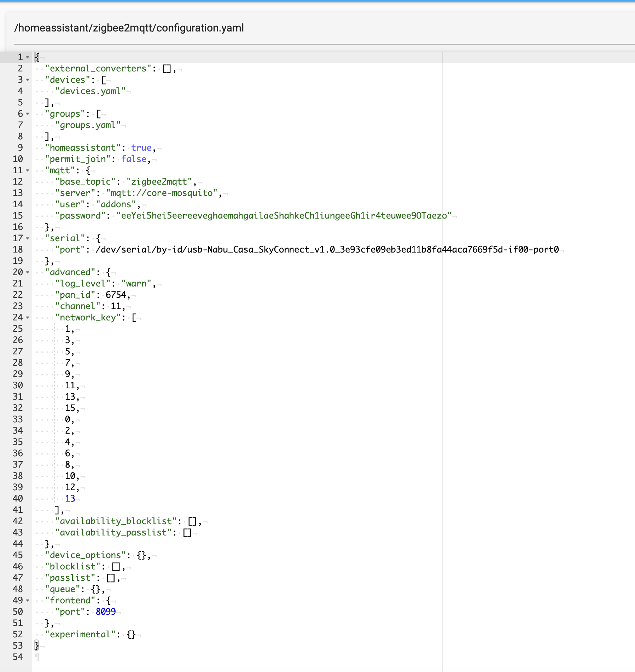Click the mqtt password string value
The height and width of the screenshot is (672, 635).
pos(284,216)
